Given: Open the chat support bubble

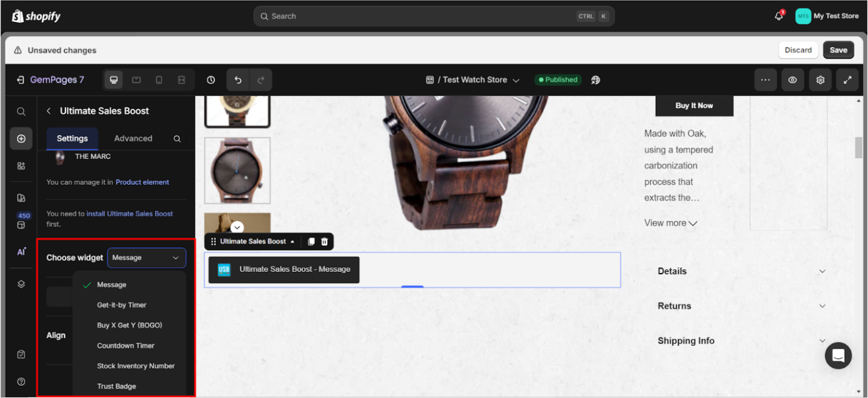Looking at the screenshot, I should (x=838, y=356).
